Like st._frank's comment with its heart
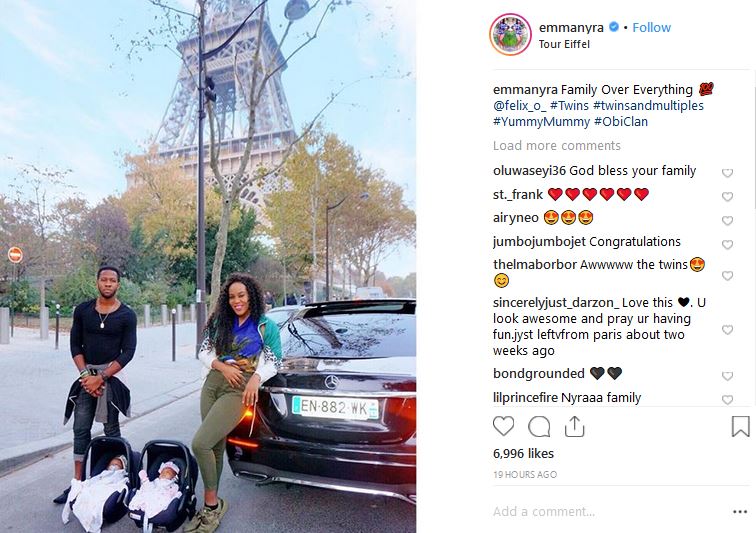This screenshot has width=756, height=533. click(x=727, y=196)
